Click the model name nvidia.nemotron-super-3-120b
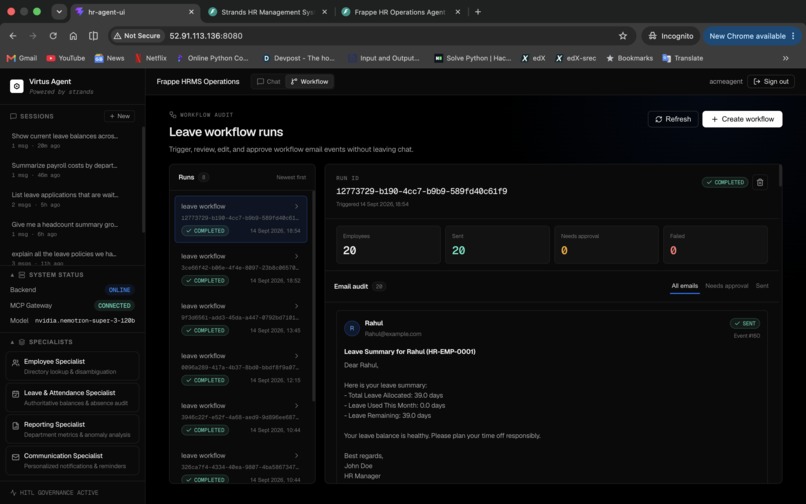 tap(85, 320)
